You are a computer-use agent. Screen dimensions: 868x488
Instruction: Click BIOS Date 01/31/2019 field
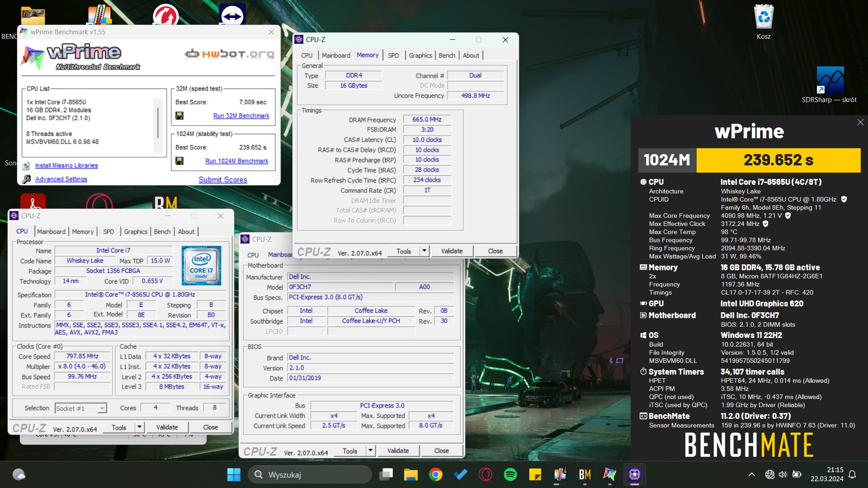pos(371,378)
